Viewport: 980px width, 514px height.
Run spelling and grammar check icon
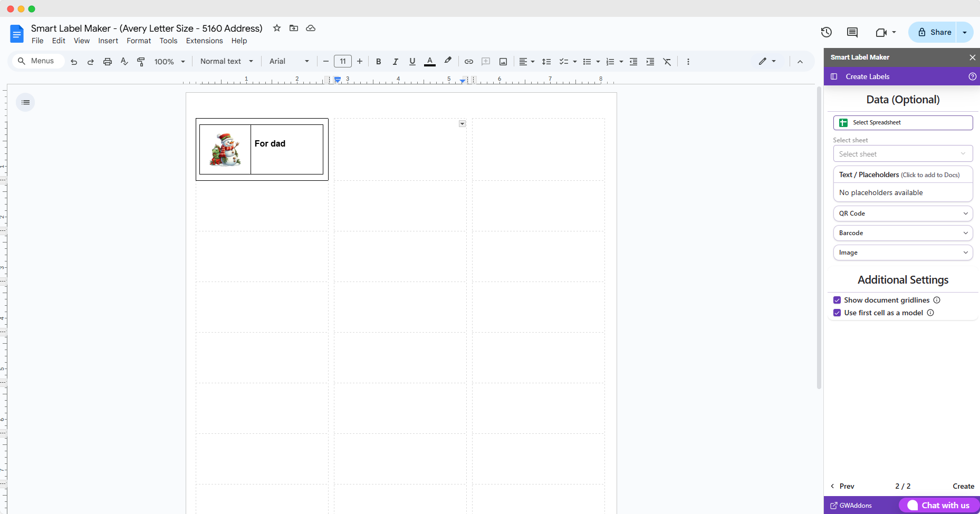click(x=124, y=62)
